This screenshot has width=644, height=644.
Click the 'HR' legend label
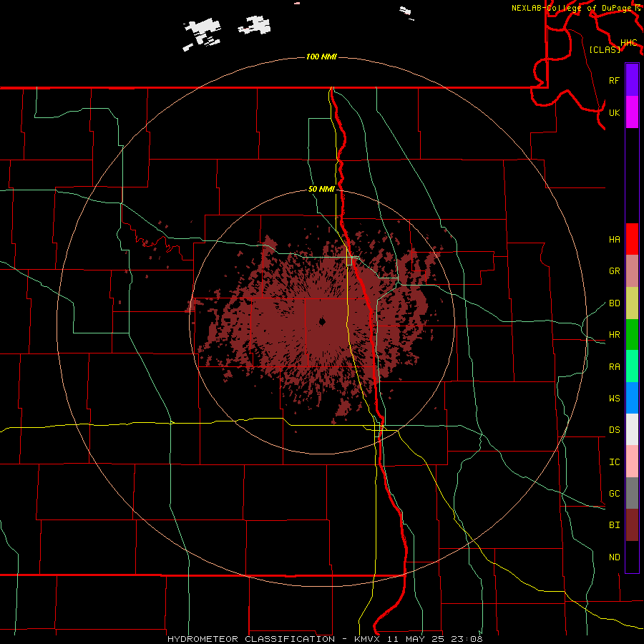(x=614, y=335)
